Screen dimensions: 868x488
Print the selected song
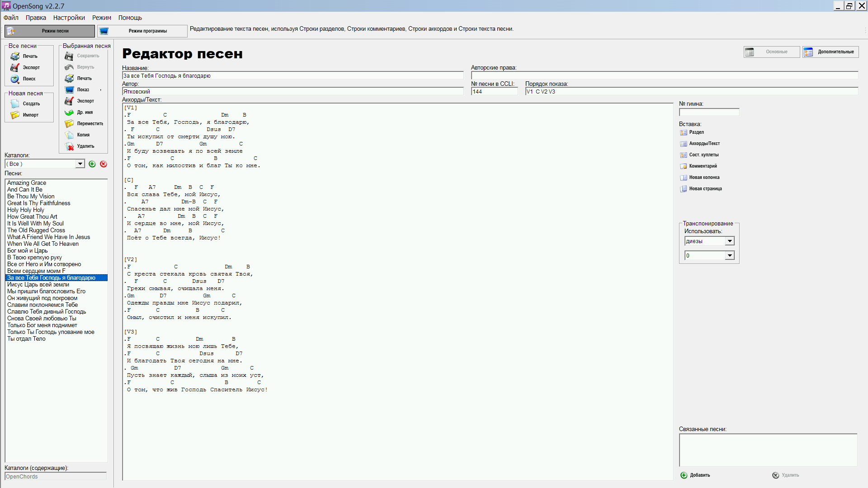(x=78, y=78)
